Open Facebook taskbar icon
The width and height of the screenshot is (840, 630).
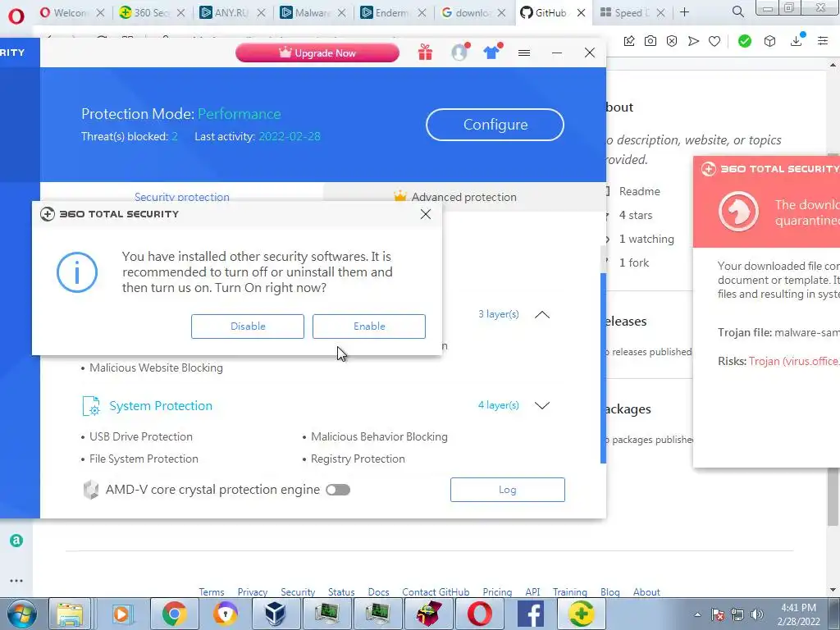tap(531, 614)
